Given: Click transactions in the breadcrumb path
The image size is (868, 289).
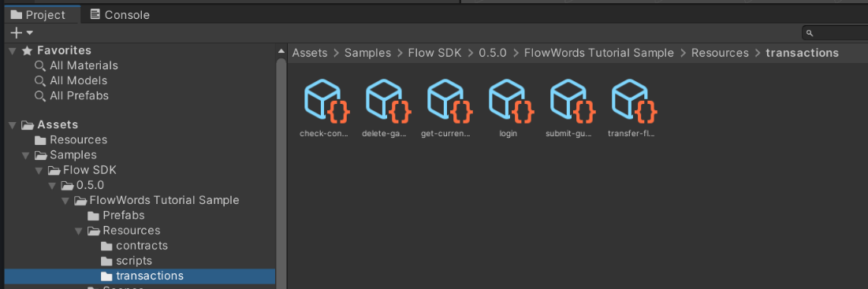Looking at the screenshot, I should (x=802, y=53).
